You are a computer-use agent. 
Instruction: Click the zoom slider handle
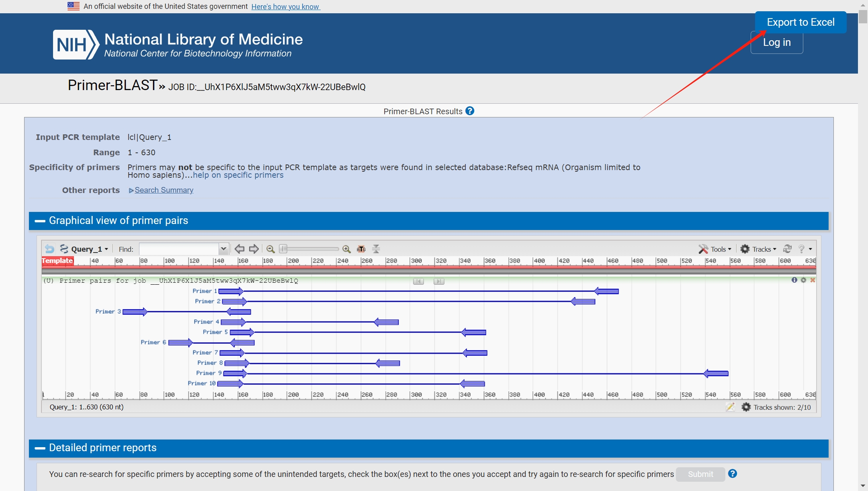pyautogui.click(x=283, y=249)
